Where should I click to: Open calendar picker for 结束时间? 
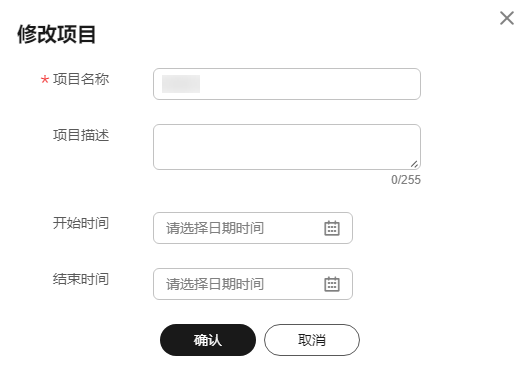[x=332, y=284]
